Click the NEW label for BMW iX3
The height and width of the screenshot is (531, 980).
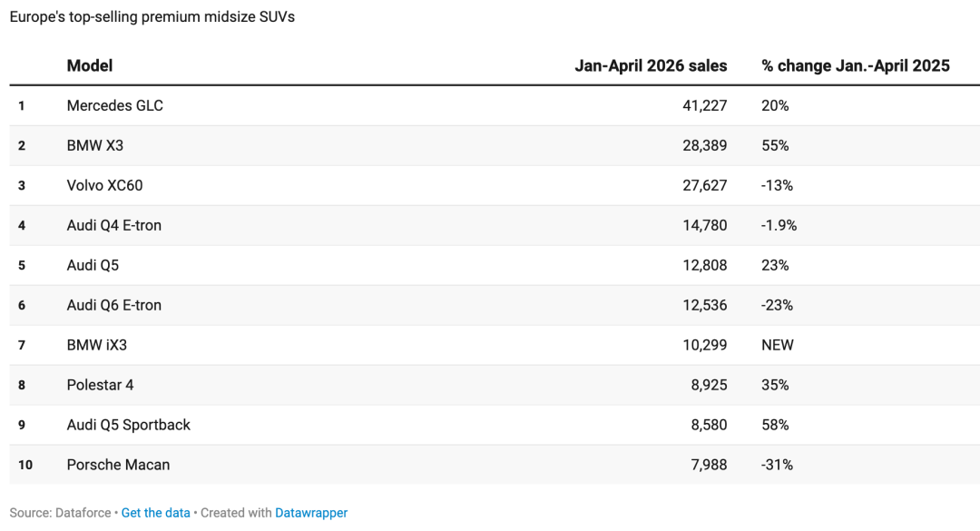pos(778,345)
